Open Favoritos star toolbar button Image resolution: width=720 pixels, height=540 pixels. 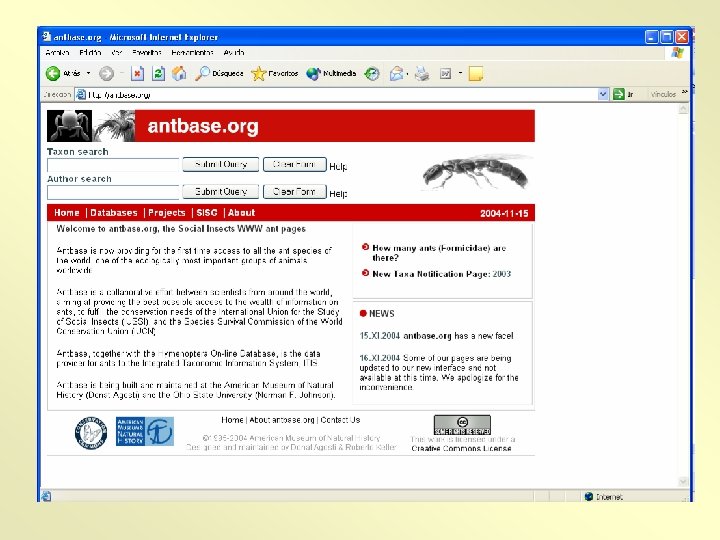tap(275, 73)
